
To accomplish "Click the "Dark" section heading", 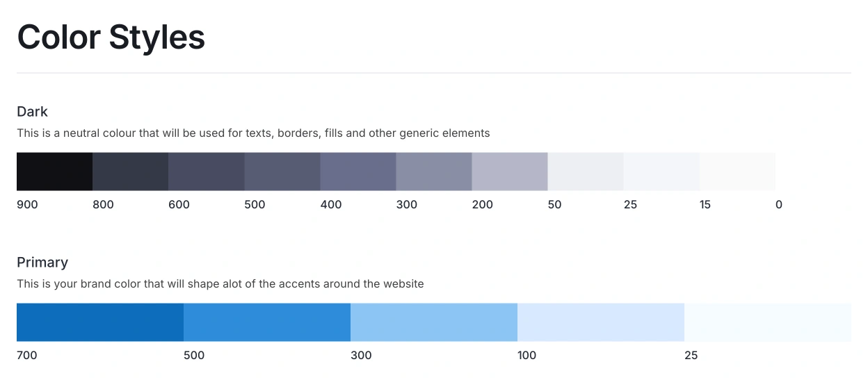I will coord(32,112).
